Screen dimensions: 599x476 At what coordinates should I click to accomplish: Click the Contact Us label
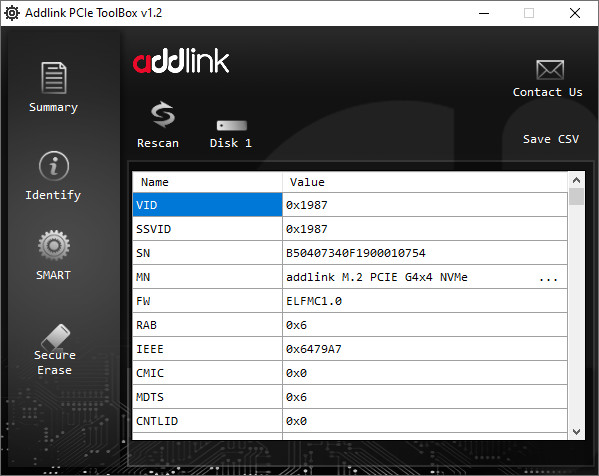click(547, 92)
